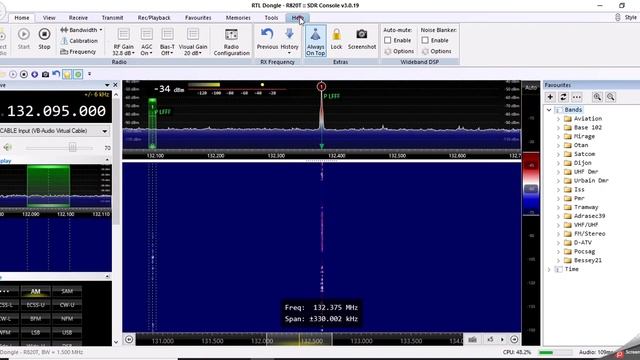The width and height of the screenshot is (640, 360).
Task: Open the Frequency option in Radio group
Action: pos(78,52)
